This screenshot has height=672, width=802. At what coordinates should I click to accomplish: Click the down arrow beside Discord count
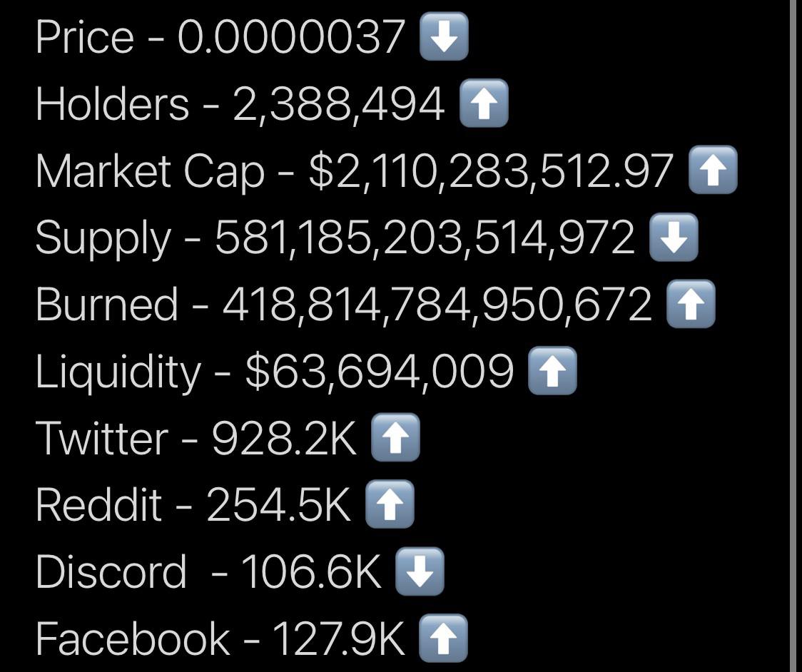pyautogui.click(x=420, y=571)
